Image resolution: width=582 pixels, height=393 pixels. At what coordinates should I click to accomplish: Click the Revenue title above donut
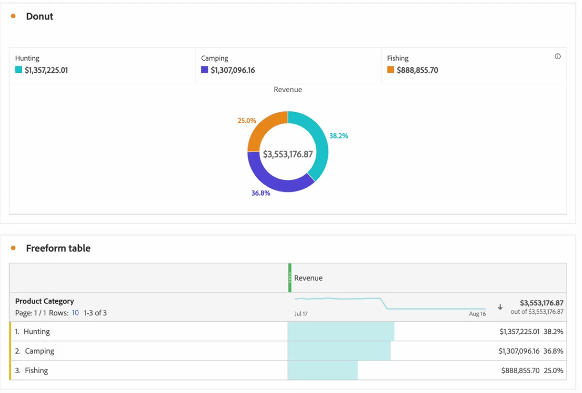pos(288,89)
